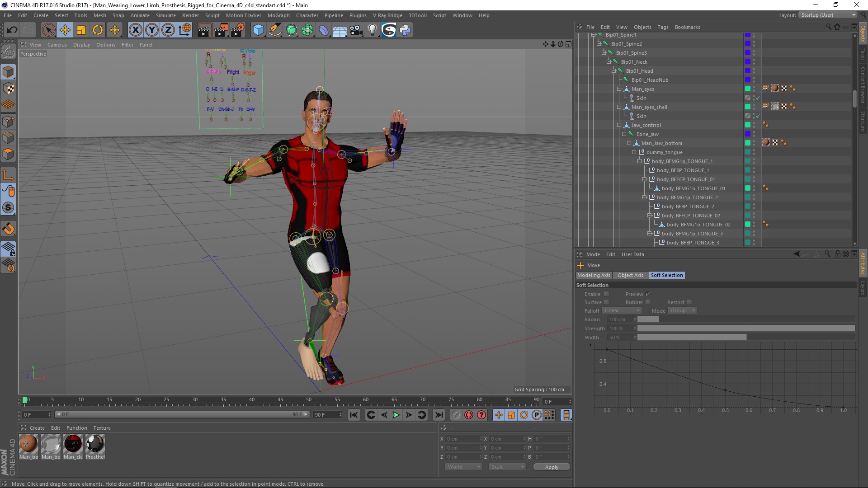Open the Content Browser side tab
This screenshot has height=488, width=868.
(x=863, y=85)
